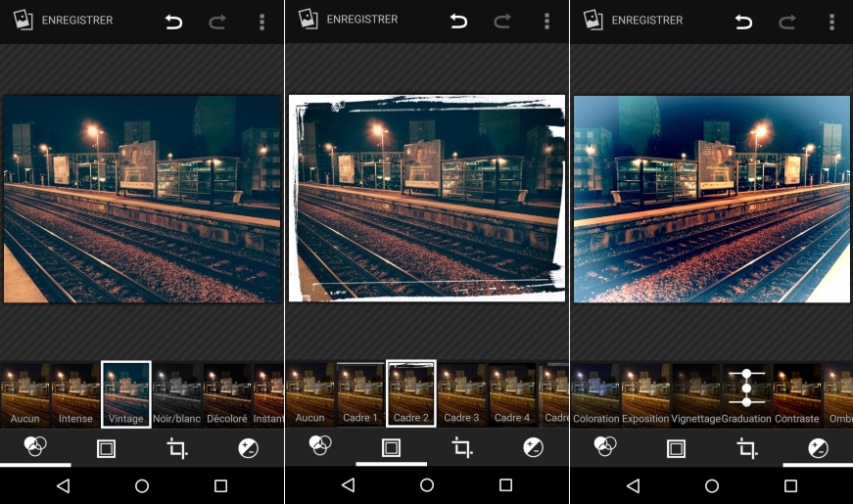Open the Vignettage adjustment

[x=696, y=395]
